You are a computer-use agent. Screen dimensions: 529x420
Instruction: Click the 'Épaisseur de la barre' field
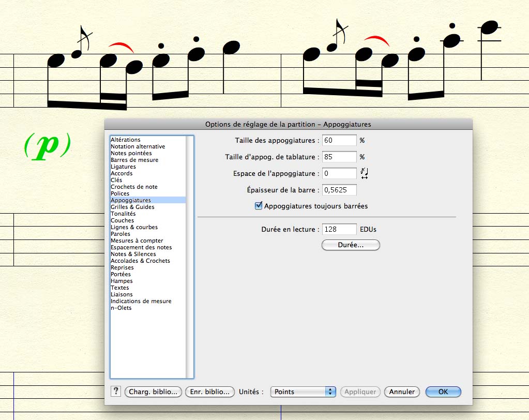[339, 190]
